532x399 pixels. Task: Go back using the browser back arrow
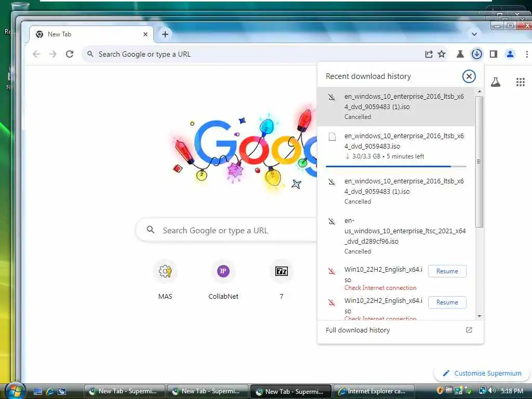point(36,54)
